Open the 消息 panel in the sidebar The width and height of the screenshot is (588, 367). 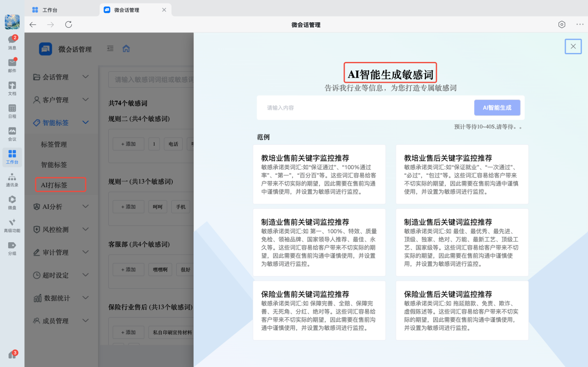(12, 41)
